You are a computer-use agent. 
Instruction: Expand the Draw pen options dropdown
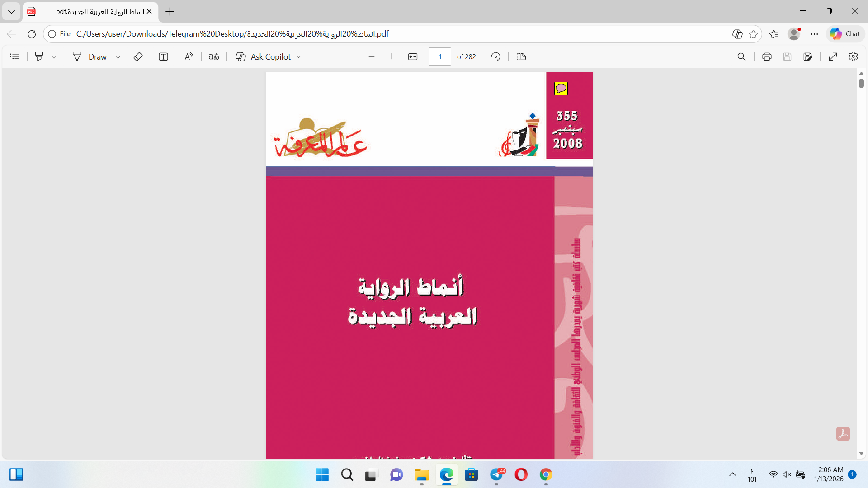coord(118,57)
